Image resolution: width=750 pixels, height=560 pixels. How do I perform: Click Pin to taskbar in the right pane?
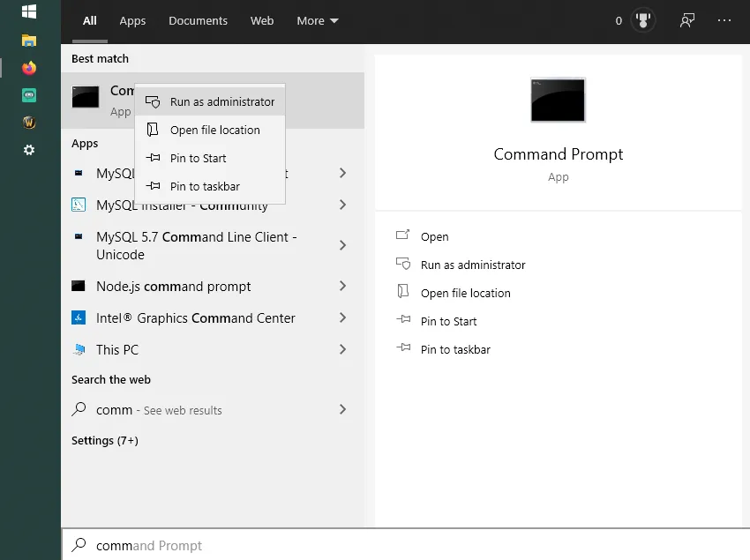click(x=455, y=349)
